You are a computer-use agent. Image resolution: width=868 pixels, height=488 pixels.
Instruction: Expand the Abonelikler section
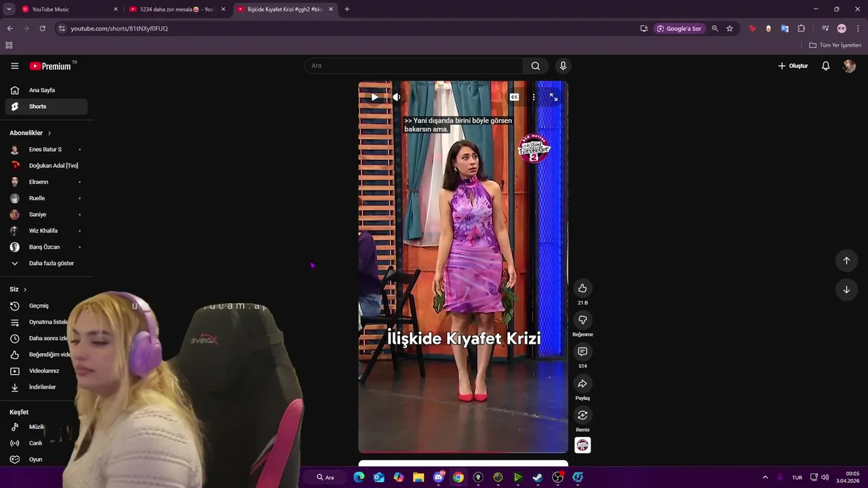click(31, 133)
